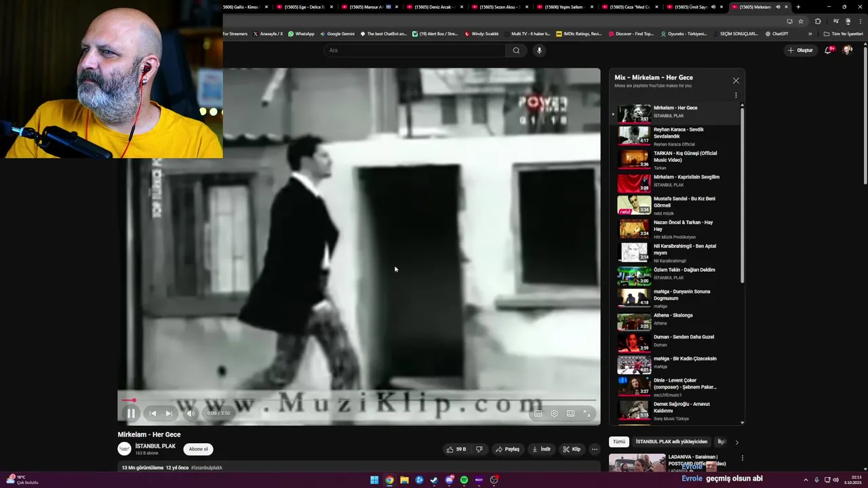Skip to next video in player

pyautogui.click(x=169, y=413)
